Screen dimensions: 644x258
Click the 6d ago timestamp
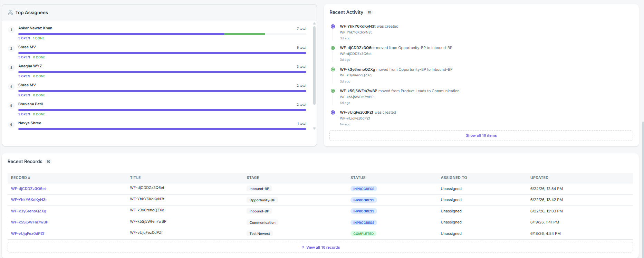click(x=345, y=103)
